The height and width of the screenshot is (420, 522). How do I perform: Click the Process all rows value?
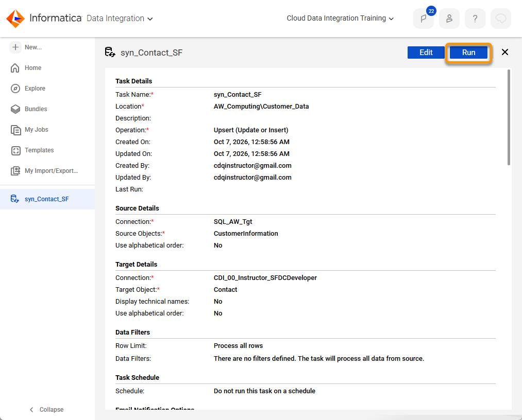pyautogui.click(x=239, y=346)
